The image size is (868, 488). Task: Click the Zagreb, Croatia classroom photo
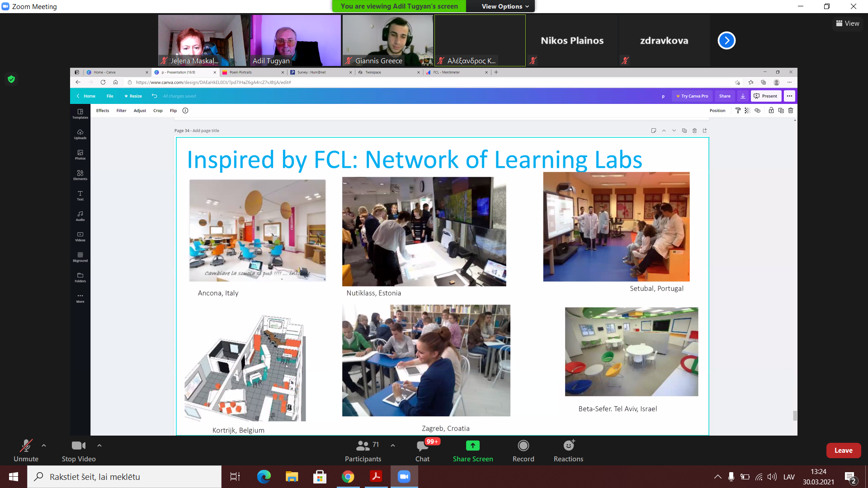(x=426, y=360)
